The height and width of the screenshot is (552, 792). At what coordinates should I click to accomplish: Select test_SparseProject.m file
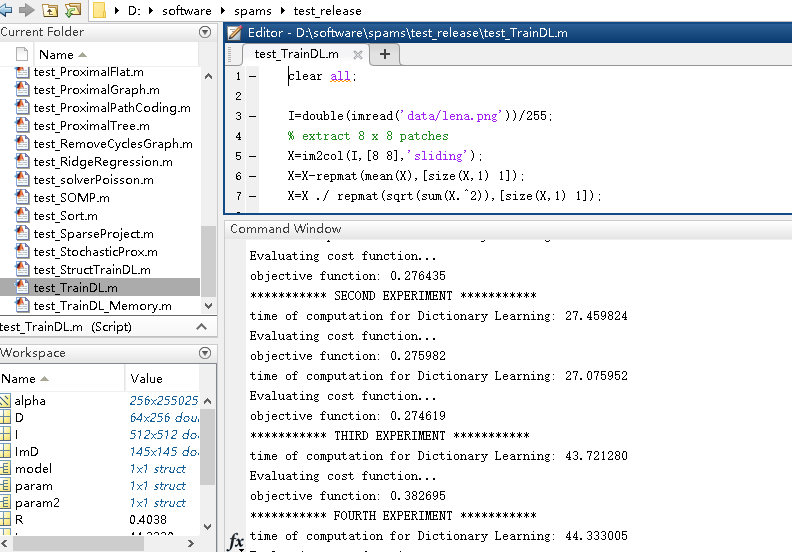click(x=93, y=234)
